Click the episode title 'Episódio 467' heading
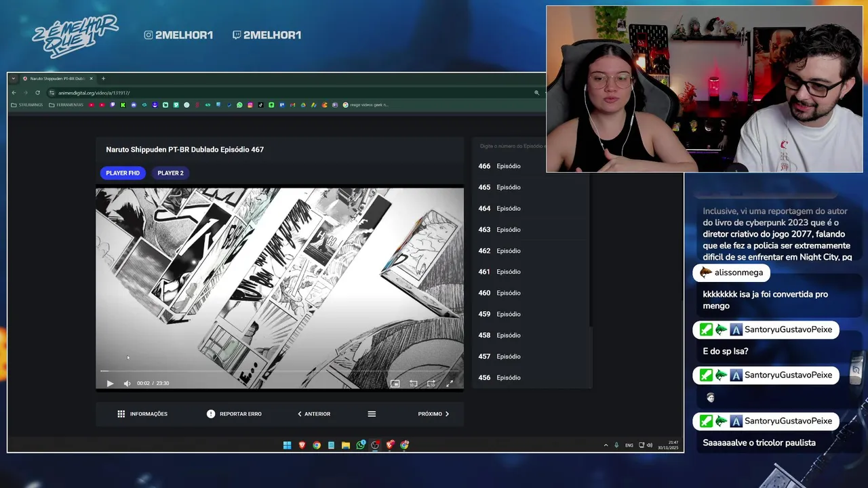The width and height of the screenshot is (868, 488). tap(185, 150)
